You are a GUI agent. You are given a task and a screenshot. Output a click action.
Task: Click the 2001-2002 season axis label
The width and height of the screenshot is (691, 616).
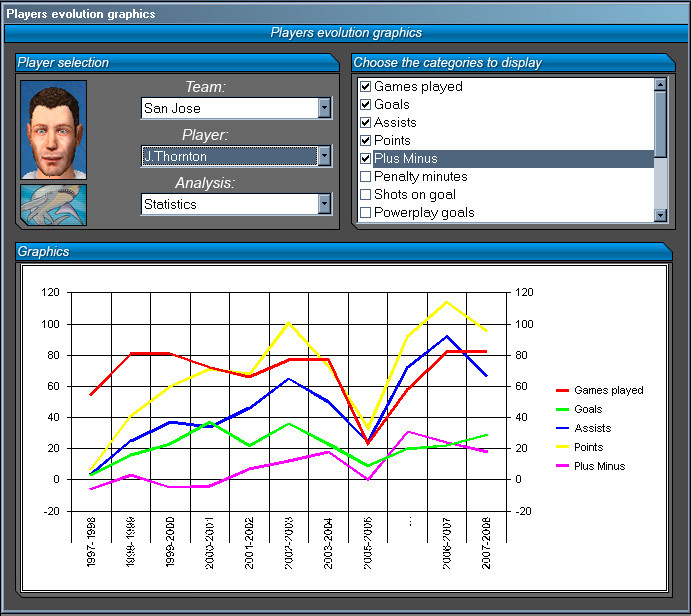click(249, 543)
